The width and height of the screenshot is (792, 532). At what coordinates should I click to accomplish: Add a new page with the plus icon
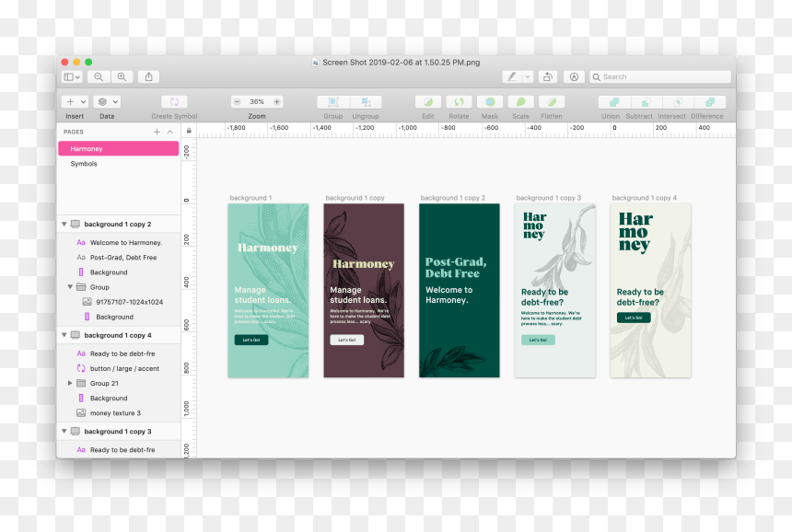(157, 132)
